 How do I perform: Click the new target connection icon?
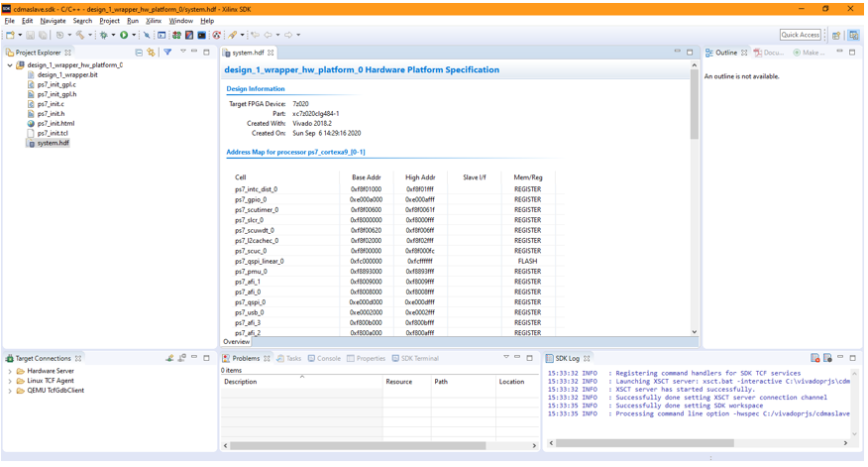pos(169,358)
